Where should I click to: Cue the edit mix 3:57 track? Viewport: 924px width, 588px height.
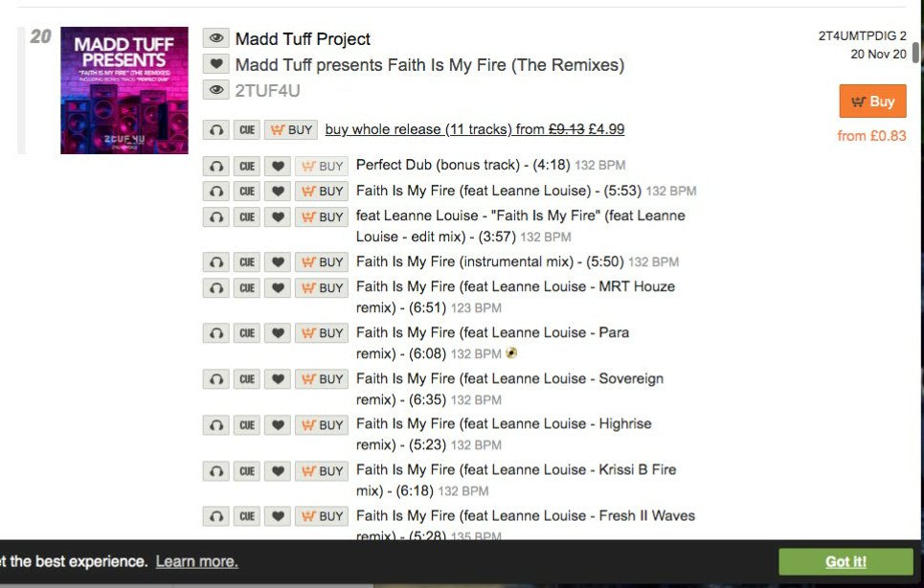coord(247,216)
